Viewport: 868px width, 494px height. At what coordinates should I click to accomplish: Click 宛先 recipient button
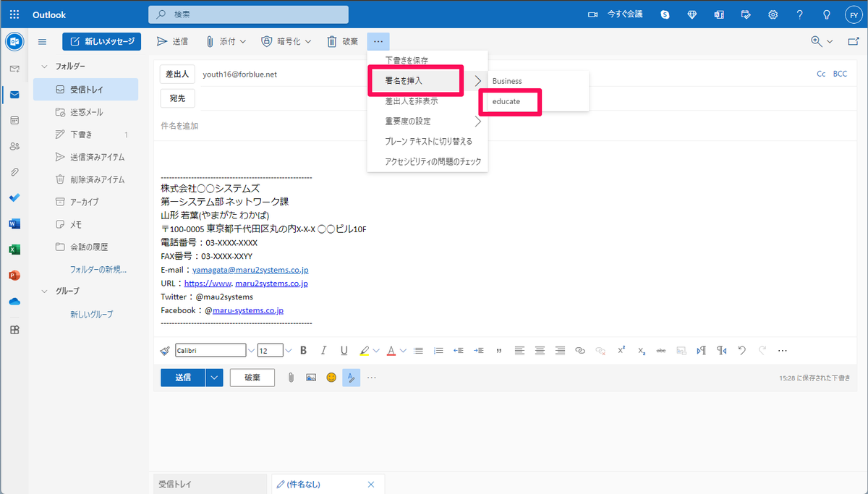point(177,98)
